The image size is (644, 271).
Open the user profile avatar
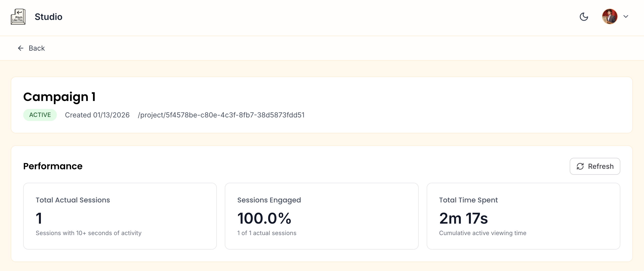point(610,17)
